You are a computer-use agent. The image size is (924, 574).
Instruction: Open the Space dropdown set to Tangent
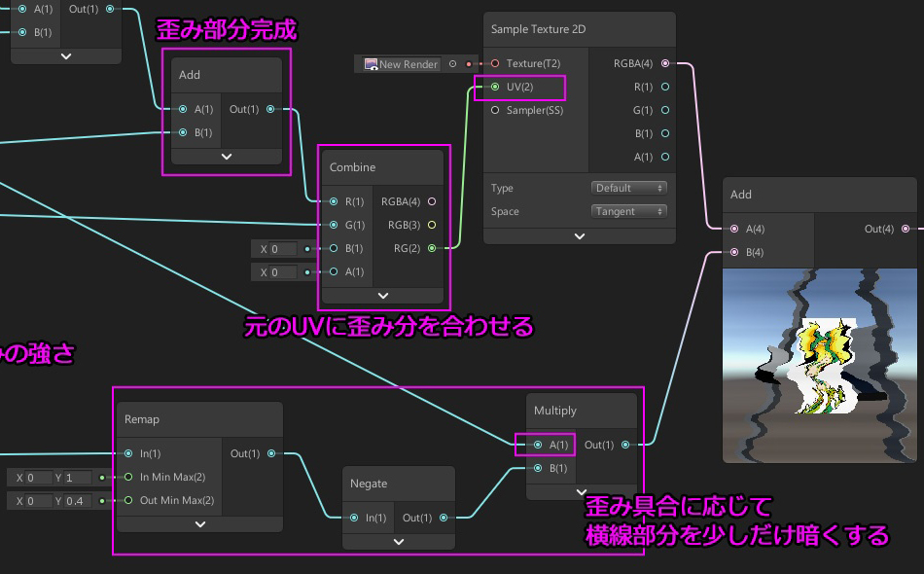628,211
